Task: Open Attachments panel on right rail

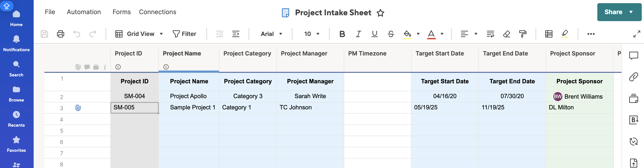Action: click(x=633, y=77)
